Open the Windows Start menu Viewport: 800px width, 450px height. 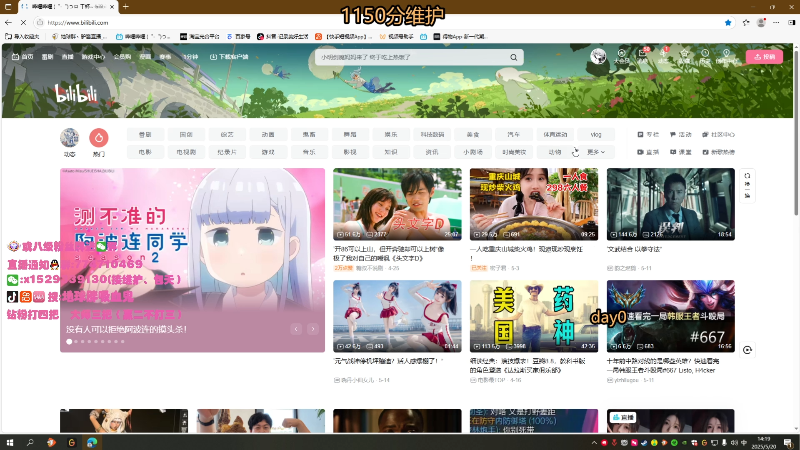(10, 442)
